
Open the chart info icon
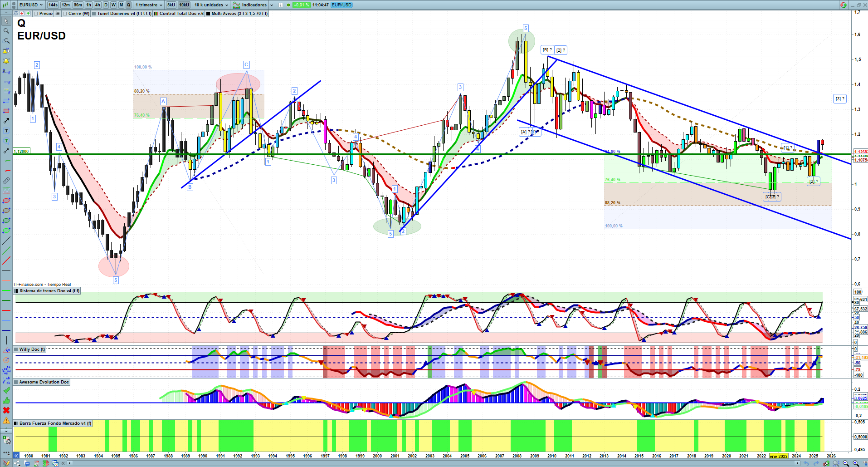(280, 5)
